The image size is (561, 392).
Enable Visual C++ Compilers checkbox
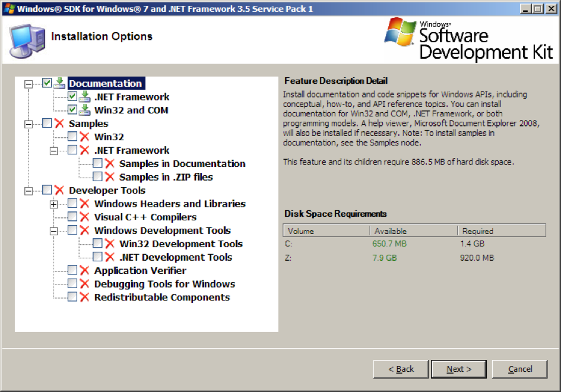pyautogui.click(x=72, y=217)
